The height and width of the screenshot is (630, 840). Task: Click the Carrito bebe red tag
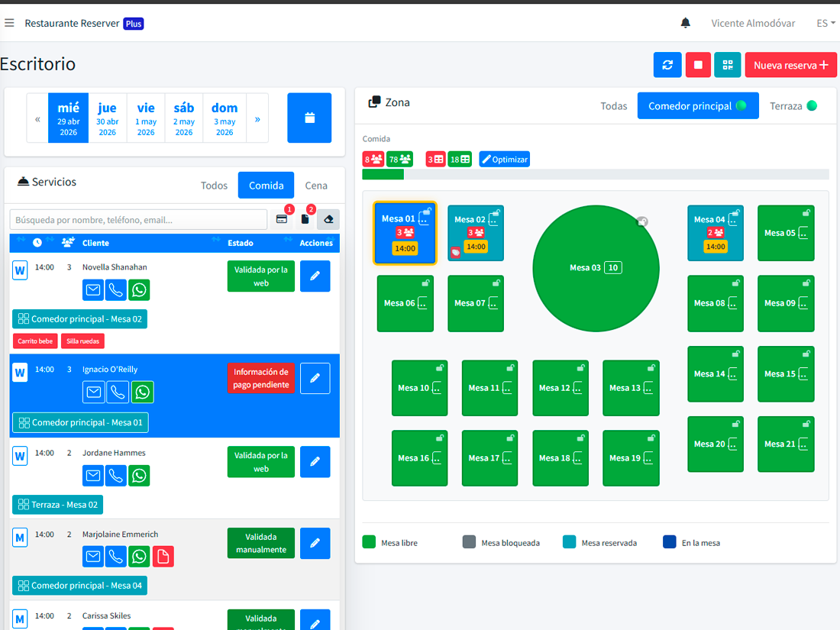[35, 341]
